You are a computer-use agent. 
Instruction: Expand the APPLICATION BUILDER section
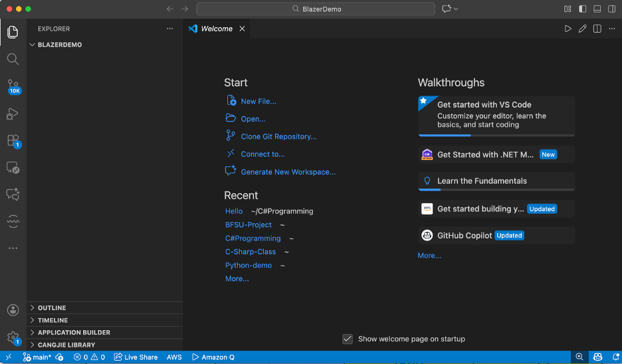pyautogui.click(x=105, y=332)
